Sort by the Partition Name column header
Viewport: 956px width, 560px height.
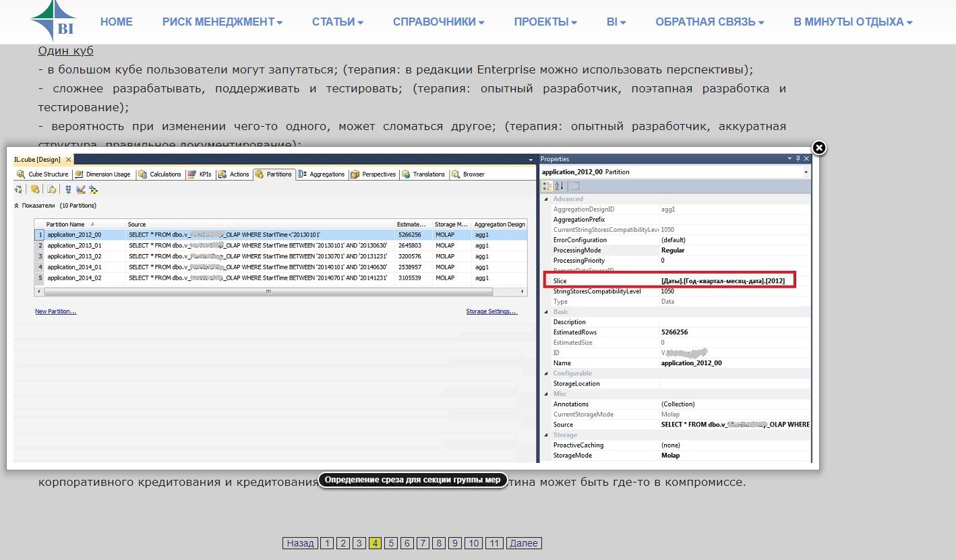pos(84,224)
